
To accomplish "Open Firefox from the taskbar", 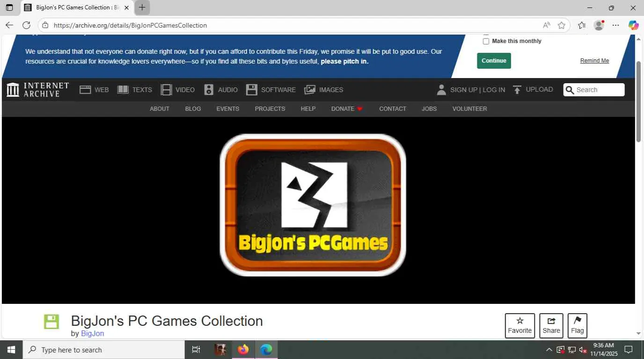I will pyautogui.click(x=243, y=350).
